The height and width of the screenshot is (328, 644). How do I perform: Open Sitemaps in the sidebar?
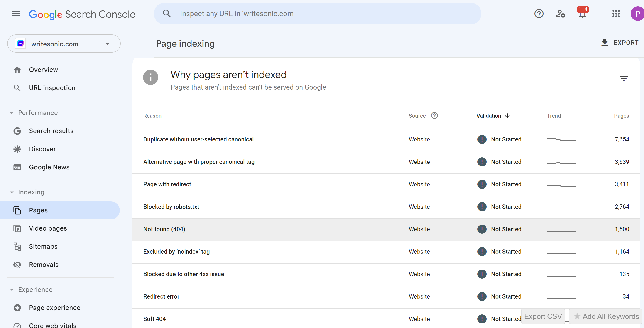tap(43, 246)
